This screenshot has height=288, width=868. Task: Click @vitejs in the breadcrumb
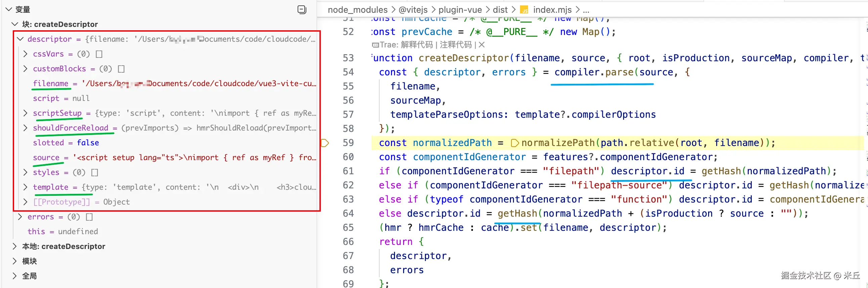(413, 10)
